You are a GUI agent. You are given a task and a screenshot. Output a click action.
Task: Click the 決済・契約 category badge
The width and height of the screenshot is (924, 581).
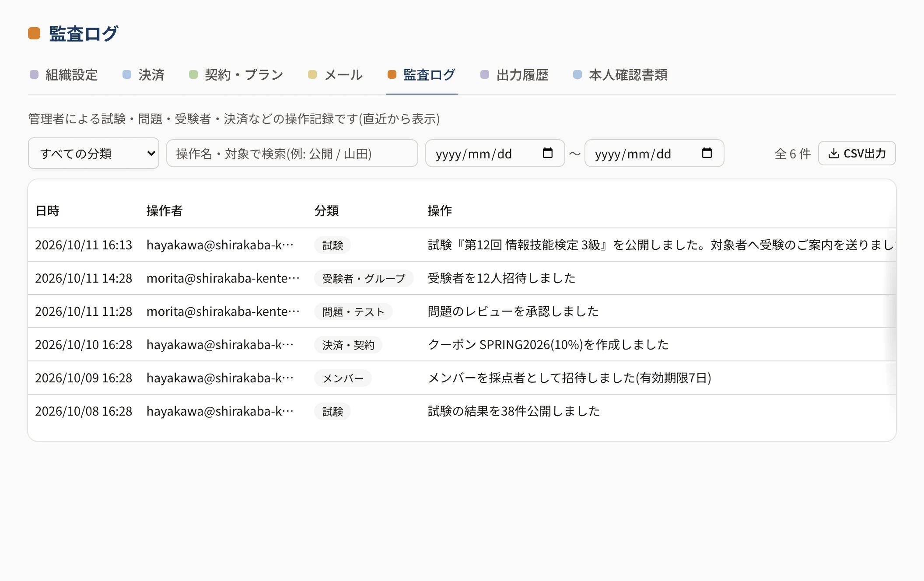click(348, 345)
